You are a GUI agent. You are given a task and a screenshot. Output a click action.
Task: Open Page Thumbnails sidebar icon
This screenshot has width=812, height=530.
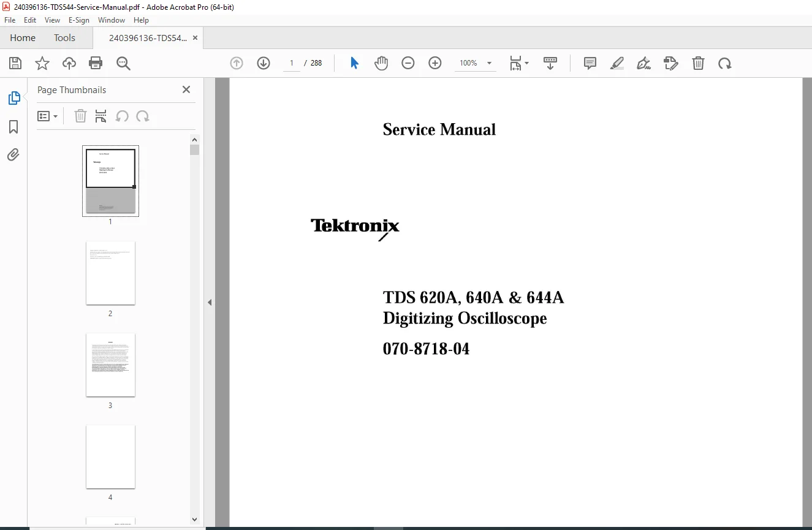[x=13, y=98]
